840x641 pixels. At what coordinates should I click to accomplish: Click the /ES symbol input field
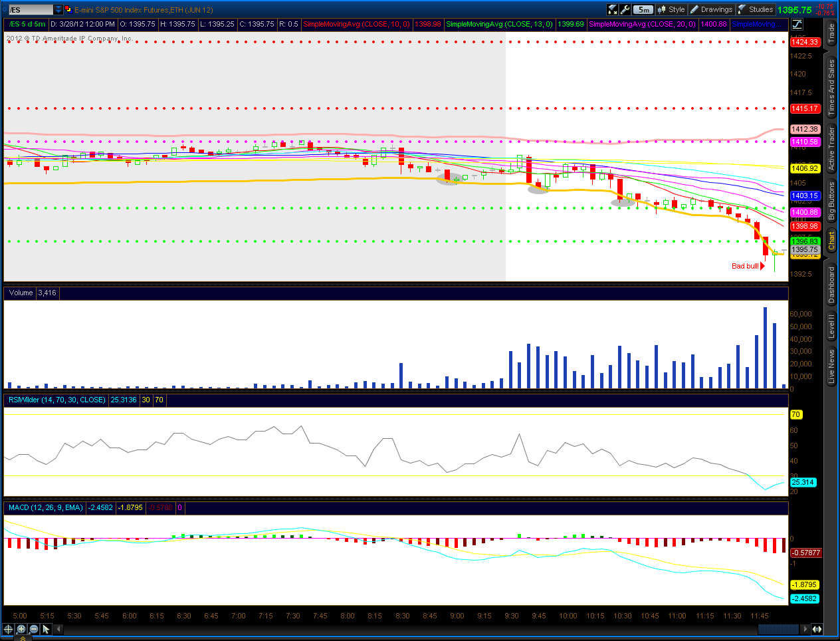click(31, 10)
